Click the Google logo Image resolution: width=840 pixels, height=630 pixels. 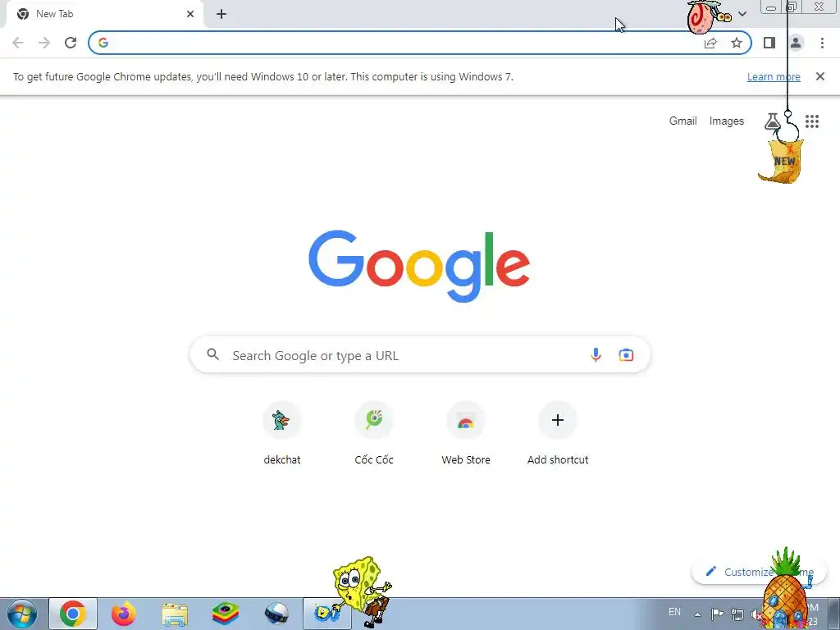[x=419, y=267]
